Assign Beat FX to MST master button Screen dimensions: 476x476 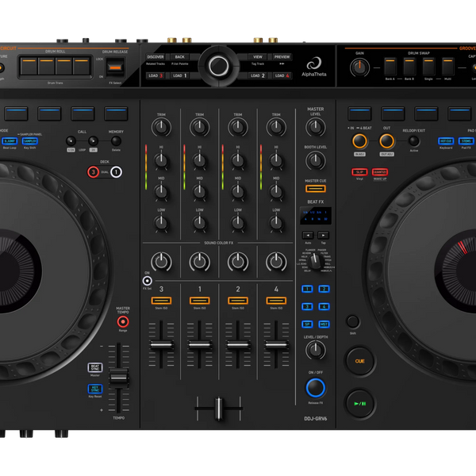point(324,324)
